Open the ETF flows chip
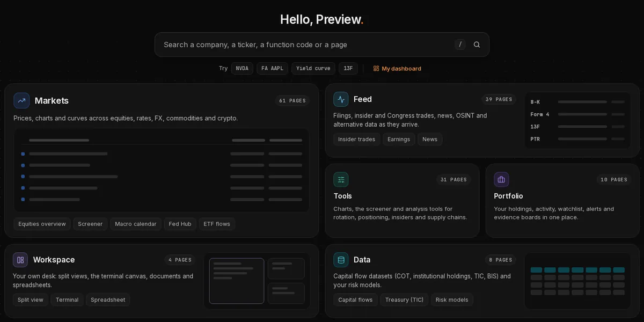The width and height of the screenshot is (644, 322). coord(217,224)
